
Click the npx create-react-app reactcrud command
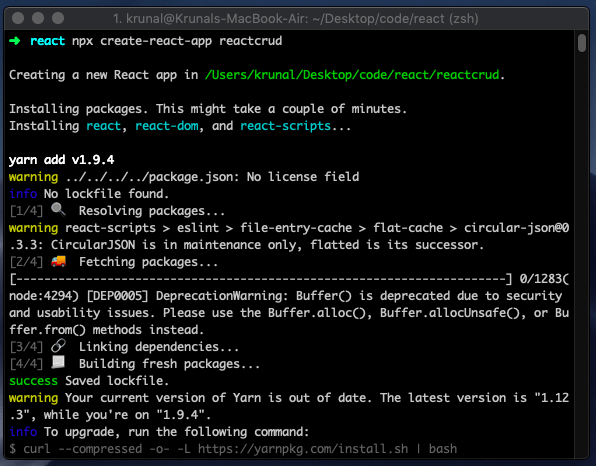177,41
